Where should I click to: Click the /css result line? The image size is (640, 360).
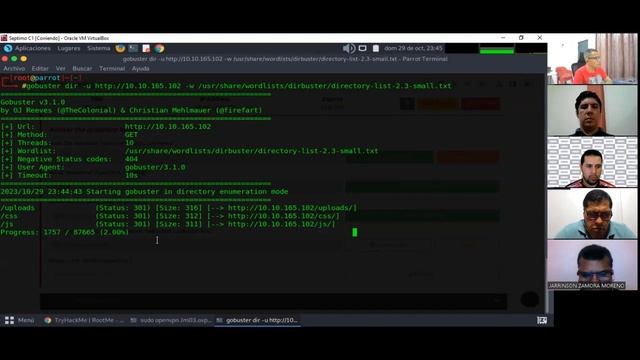[170, 216]
